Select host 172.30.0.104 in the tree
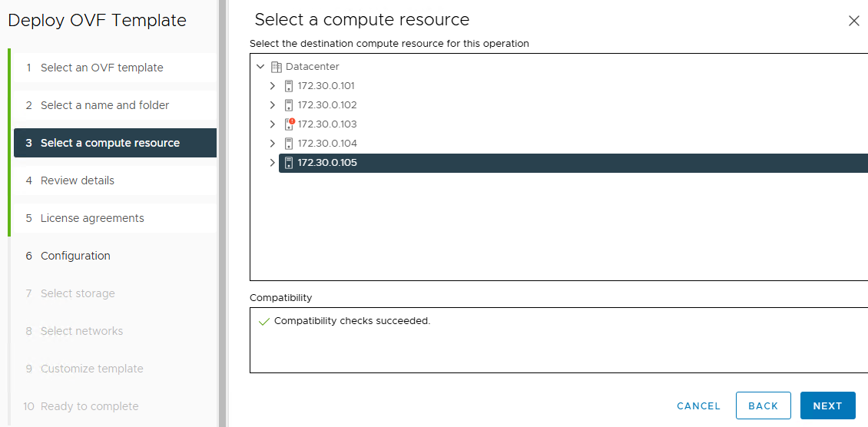 coord(327,144)
